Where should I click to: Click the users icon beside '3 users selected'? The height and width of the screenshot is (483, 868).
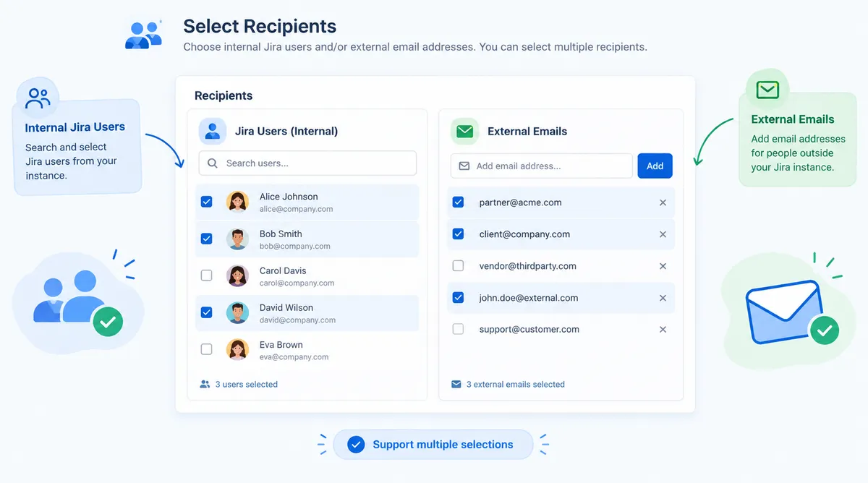click(x=205, y=385)
